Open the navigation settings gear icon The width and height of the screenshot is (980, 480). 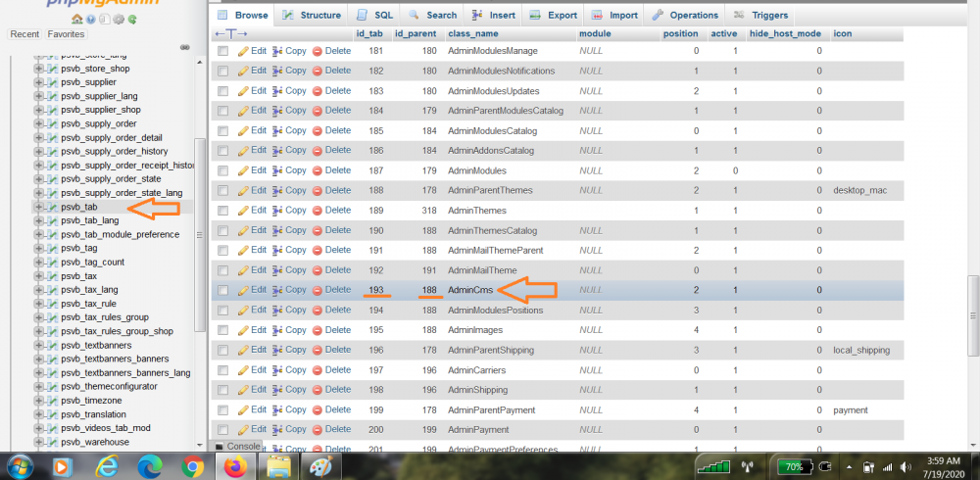tap(119, 20)
